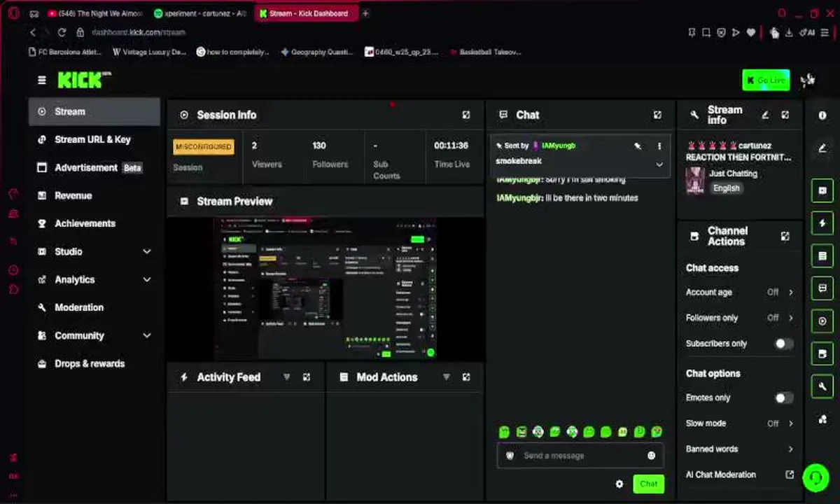Click the heart icon in browser toolbar

[x=750, y=32]
